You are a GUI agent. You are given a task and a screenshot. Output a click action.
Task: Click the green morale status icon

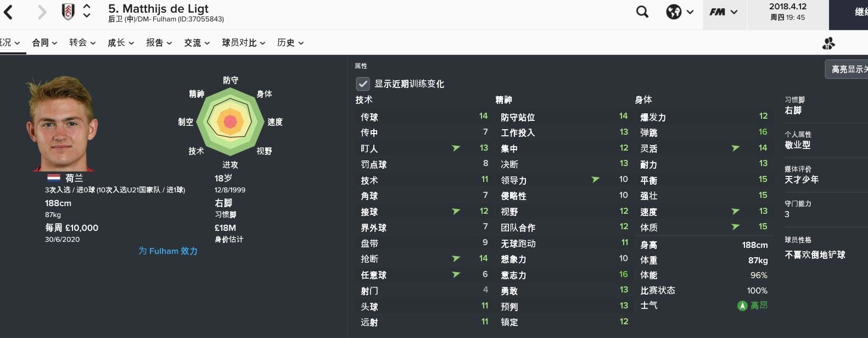point(742,306)
